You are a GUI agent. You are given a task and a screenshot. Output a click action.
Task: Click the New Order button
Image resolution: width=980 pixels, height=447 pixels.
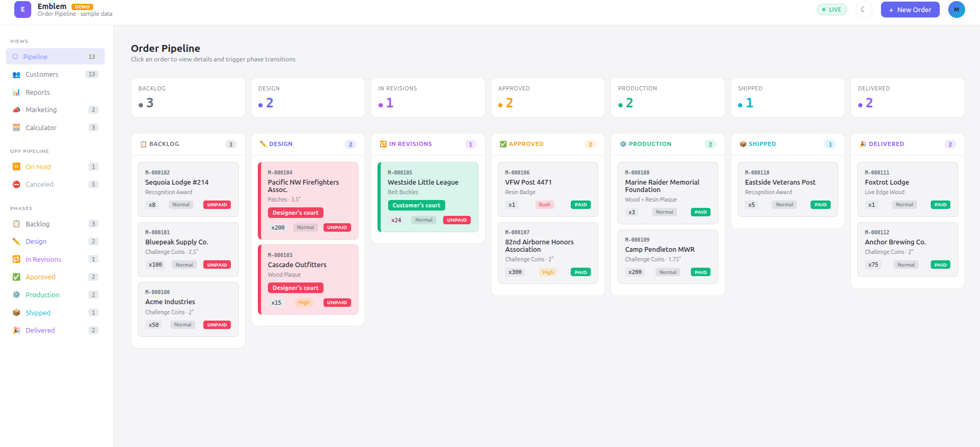tap(910, 10)
